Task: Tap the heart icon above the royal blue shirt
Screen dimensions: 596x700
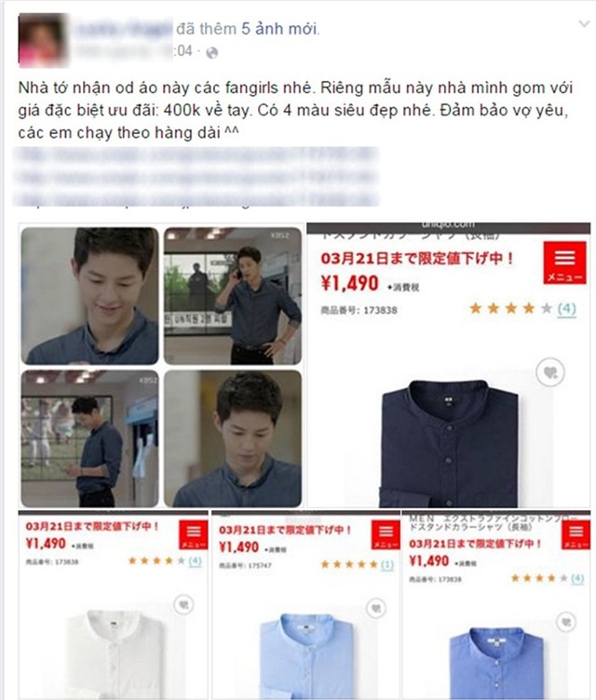Action: (566, 622)
